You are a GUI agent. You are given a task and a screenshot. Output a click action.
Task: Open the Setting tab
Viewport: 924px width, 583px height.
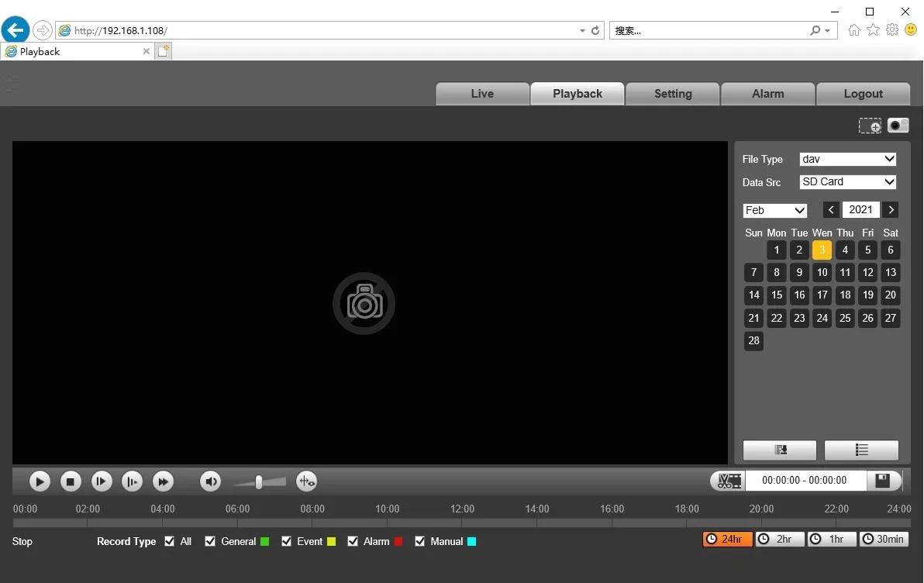[x=673, y=94]
